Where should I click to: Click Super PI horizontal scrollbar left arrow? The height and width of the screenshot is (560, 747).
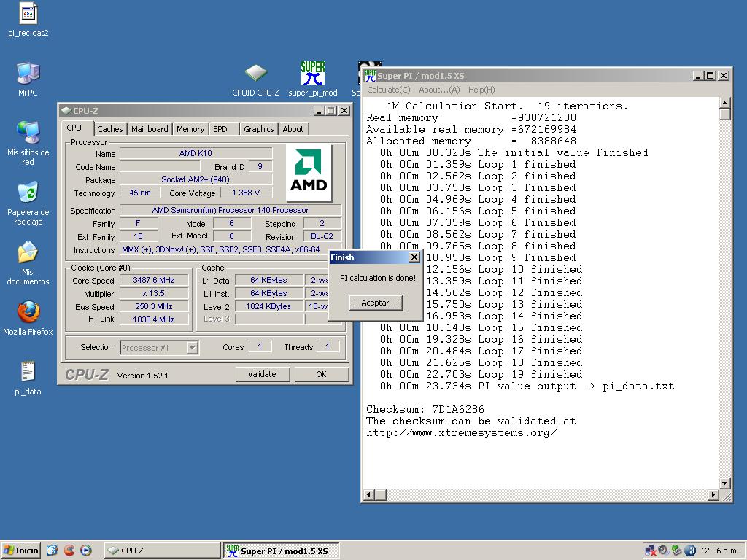[x=368, y=495]
